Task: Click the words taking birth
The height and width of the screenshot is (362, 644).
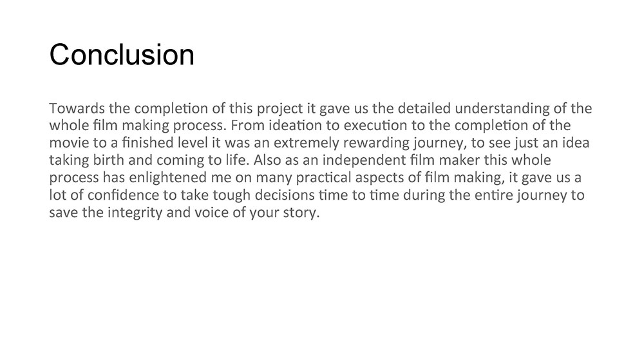Action: tap(87, 160)
